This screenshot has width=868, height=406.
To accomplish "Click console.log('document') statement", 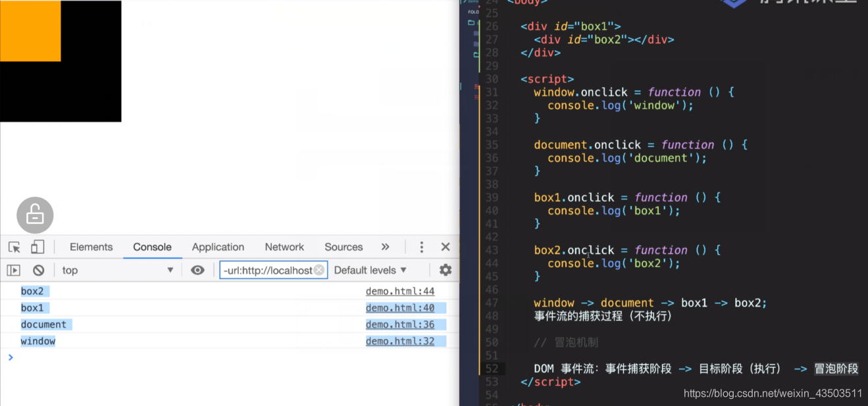I will point(627,158).
